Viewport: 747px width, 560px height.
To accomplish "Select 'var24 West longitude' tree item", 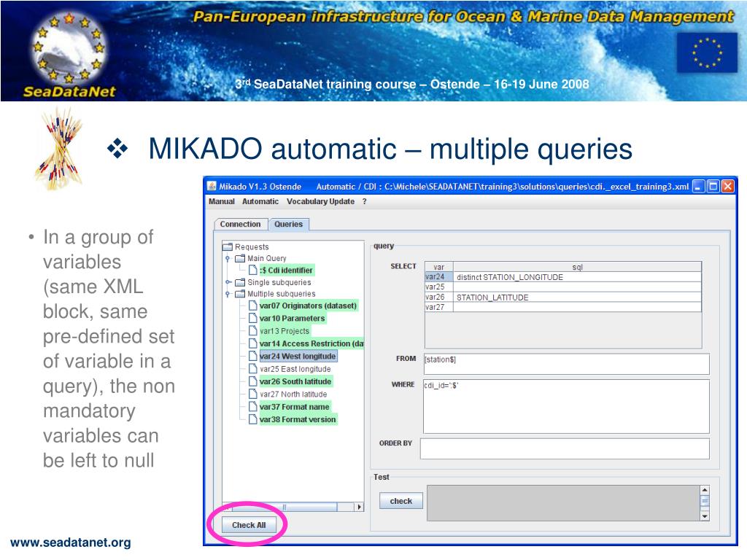I will coord(298,356).
